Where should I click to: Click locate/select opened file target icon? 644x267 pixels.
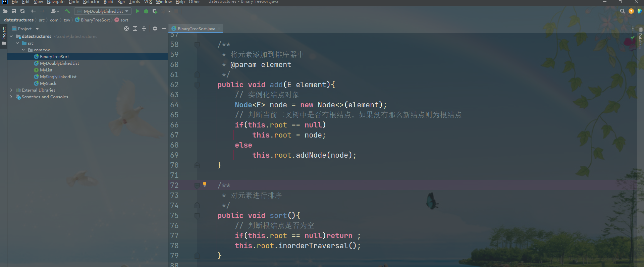pyautogui.click(x=126, y=29)
